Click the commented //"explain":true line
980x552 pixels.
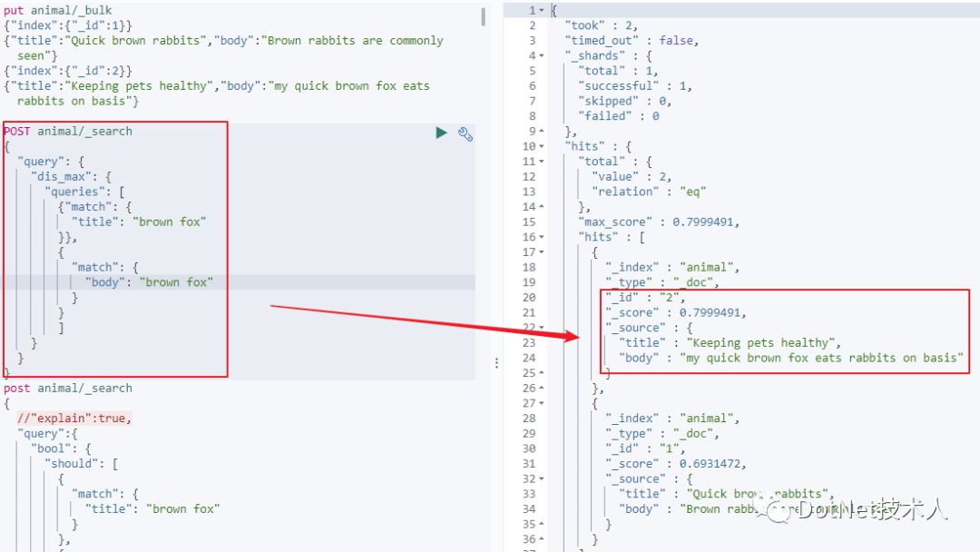click(73, 419)
